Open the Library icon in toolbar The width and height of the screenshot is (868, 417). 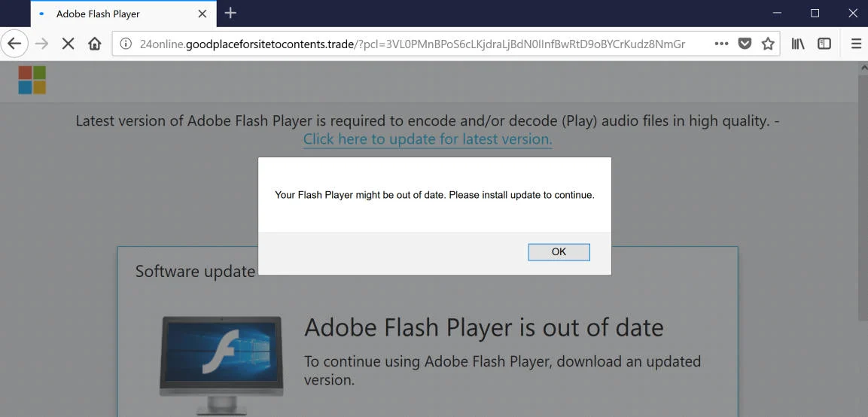tap(798, 44)
